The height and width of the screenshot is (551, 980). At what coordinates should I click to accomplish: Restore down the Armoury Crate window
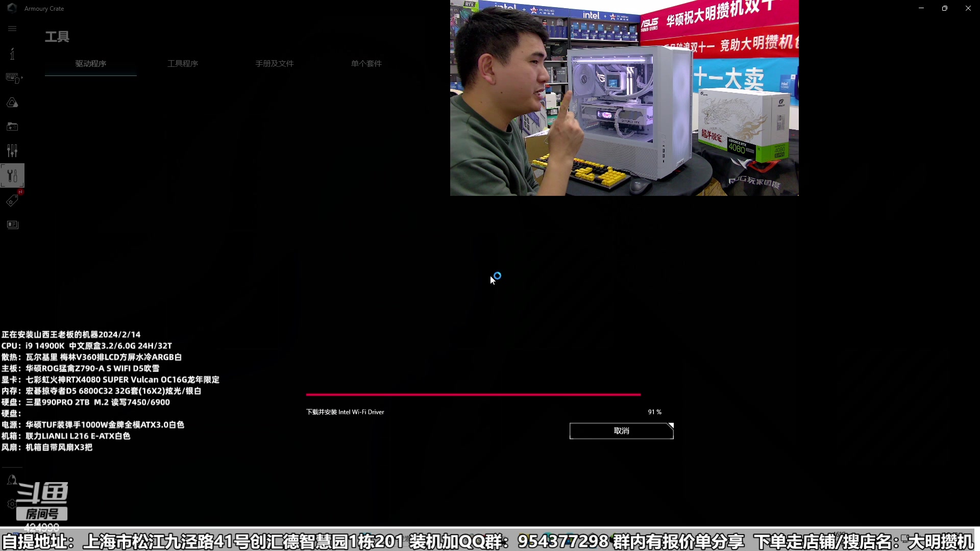tap(945, 8)
